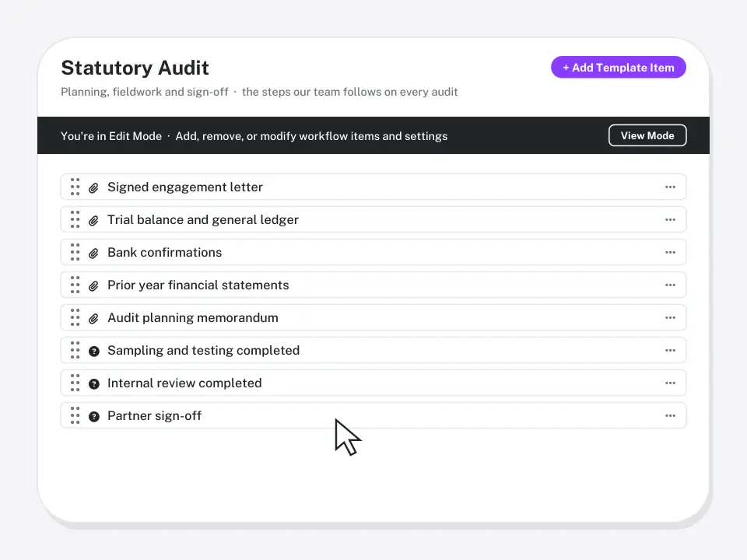Grab drag handle of Audit planning memorandum
Viewport: 747px width, 560px height.
[75, 317]
